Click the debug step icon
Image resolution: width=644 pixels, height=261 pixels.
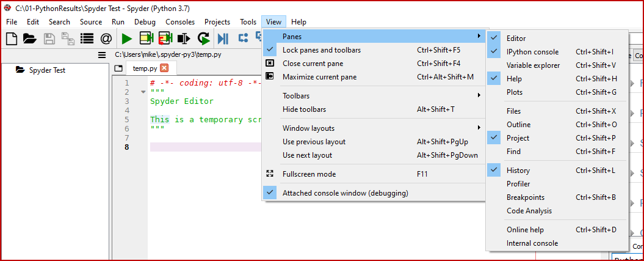244,39
